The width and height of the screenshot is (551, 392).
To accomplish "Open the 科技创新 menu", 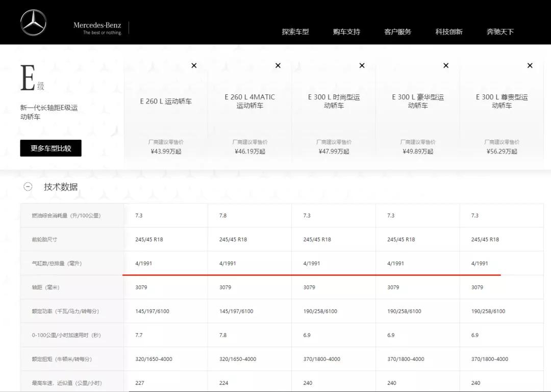I will click(449, 32).
